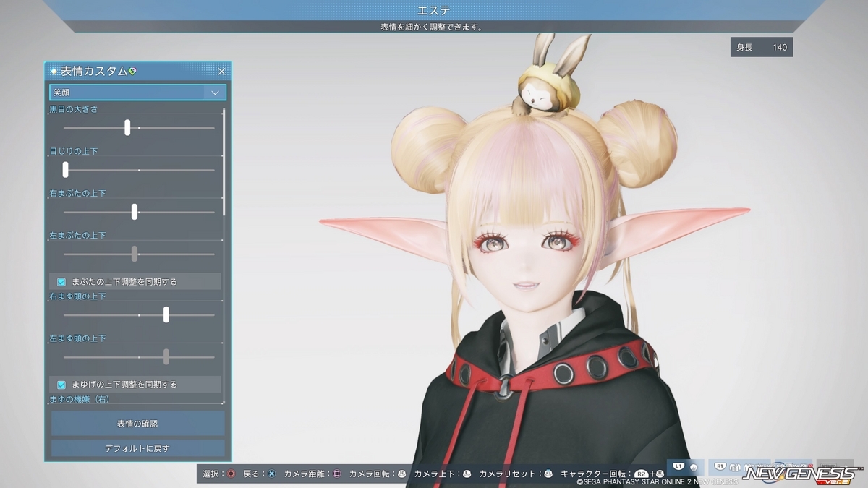The image size is (868, 488).
Task: Click the まゆの機嫌（右） label
Action: [80, 398]
